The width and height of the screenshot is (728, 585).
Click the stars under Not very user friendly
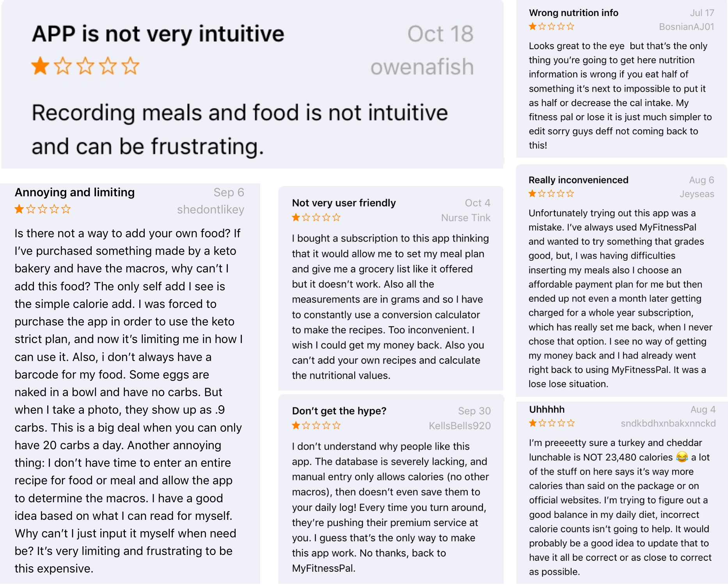(x=316, y=217)
